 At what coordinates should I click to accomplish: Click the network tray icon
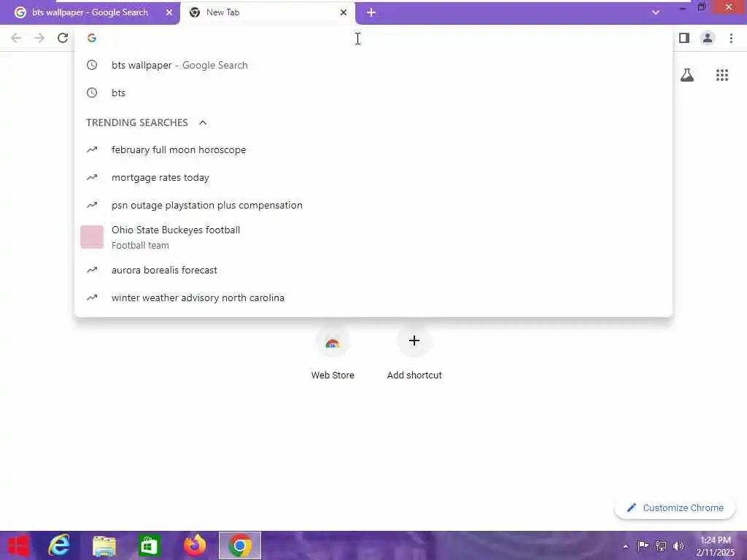click(x=661, y=545)
